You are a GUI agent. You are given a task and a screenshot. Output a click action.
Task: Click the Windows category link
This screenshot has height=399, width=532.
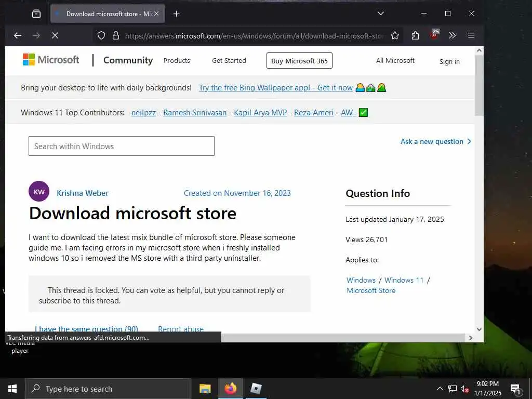pyautogui.click(x=361, y=280)
